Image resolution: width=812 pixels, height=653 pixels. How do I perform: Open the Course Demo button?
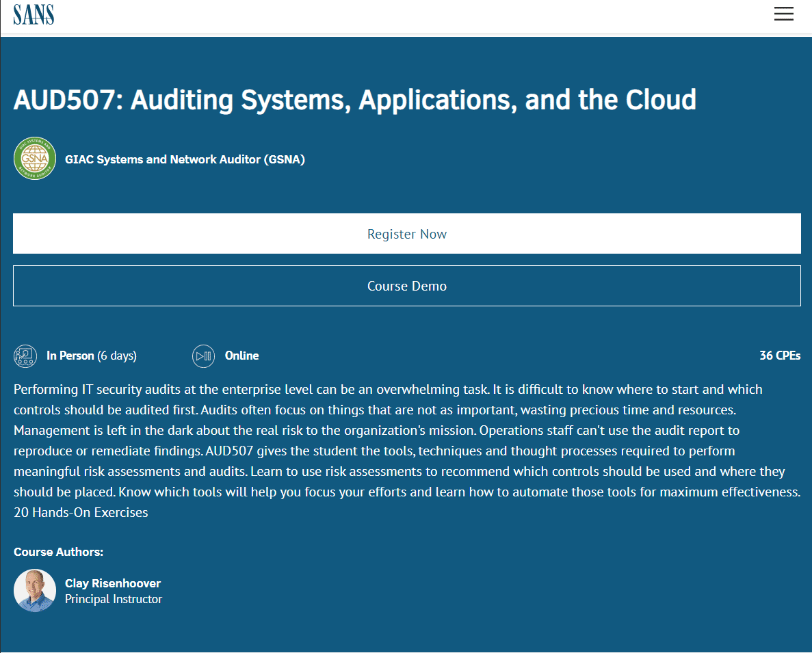click(406, 286)
